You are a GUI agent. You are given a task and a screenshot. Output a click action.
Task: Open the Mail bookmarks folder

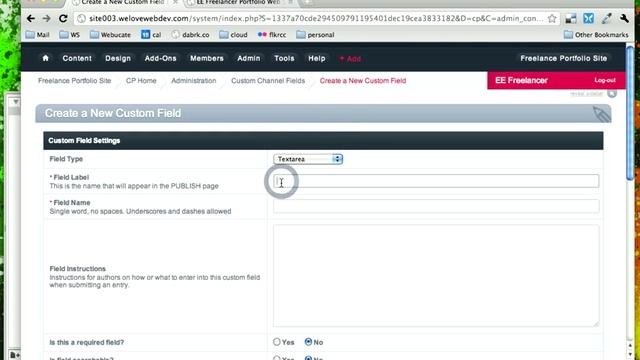click(38, 35)
